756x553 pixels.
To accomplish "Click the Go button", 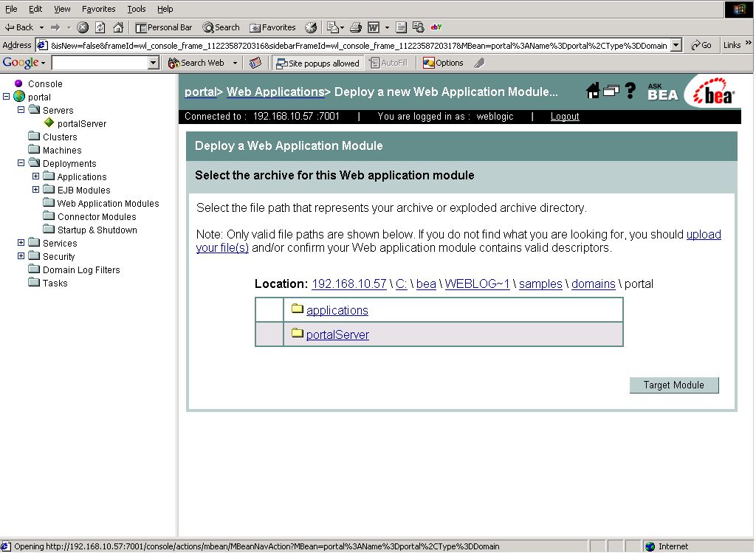I will (701, 45).
